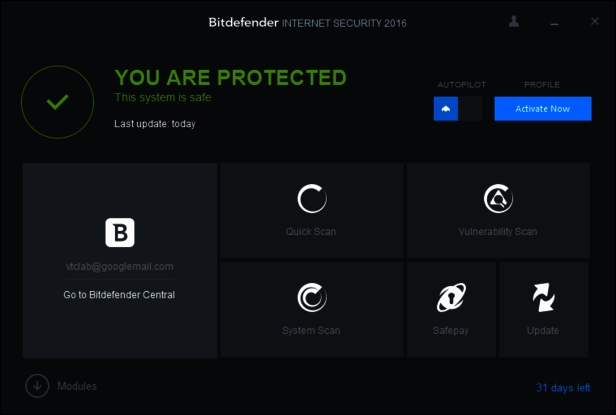Open the user account icon
The height and width of the screenshot is (415, 616).
[x=514, y=21]
